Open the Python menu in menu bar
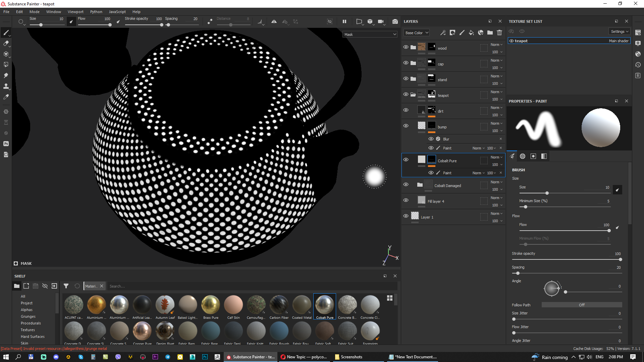The image size is (644, 362). coord(96,11)
